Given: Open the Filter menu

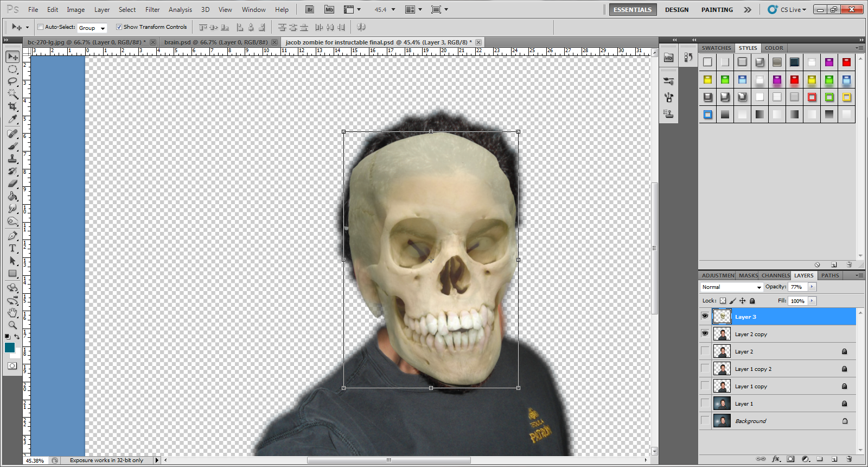Looking at the screenshot, I should [x=152, y=10].
